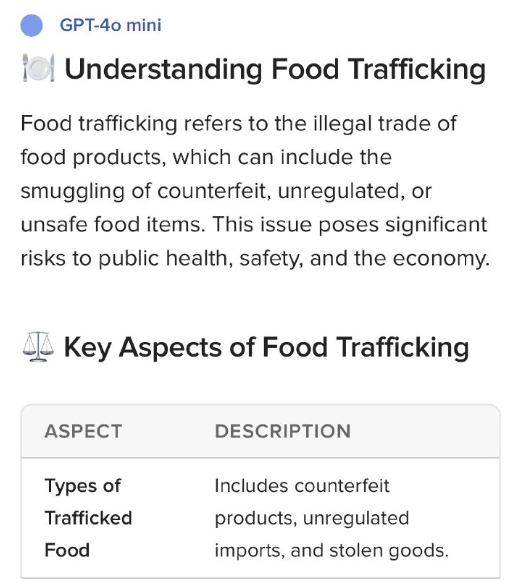Viewport: 507px width, 586px height.
Task: Click the balance scale emoji icon
Action: tap(38, 346)
